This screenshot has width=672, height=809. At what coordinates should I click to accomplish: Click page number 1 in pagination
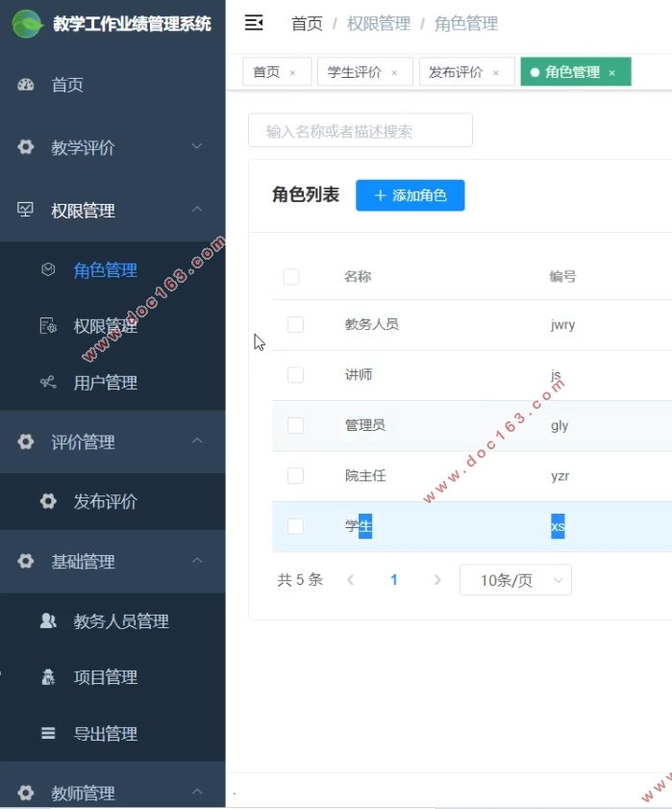(394, 580)
